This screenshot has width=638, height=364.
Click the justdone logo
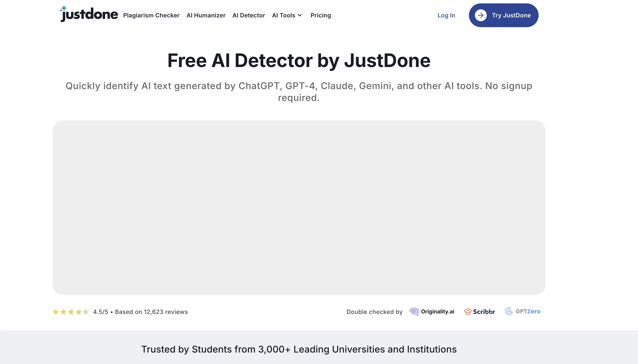click(x=89, y=14)
